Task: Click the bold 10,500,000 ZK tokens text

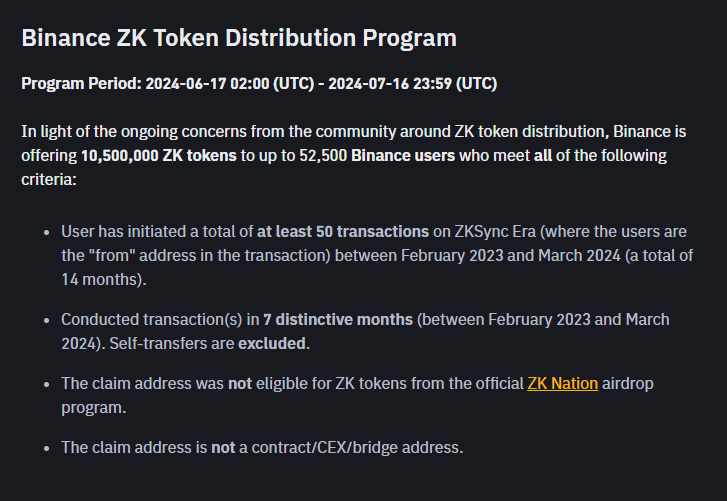Action: click(x=159, y=156)
